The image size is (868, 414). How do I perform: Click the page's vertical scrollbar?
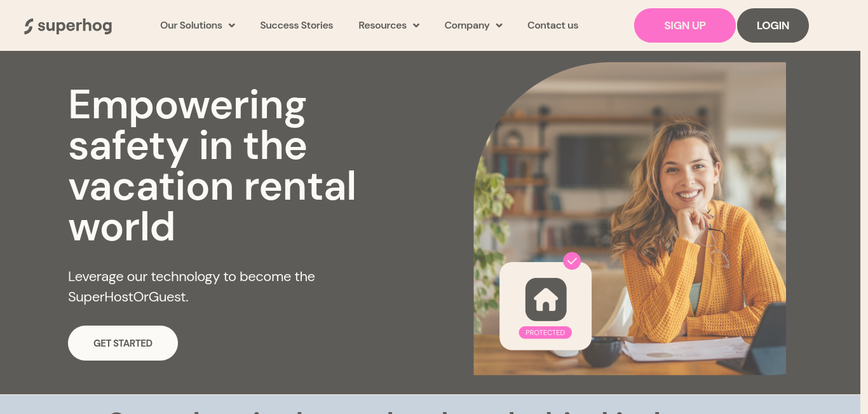(864, 207)
